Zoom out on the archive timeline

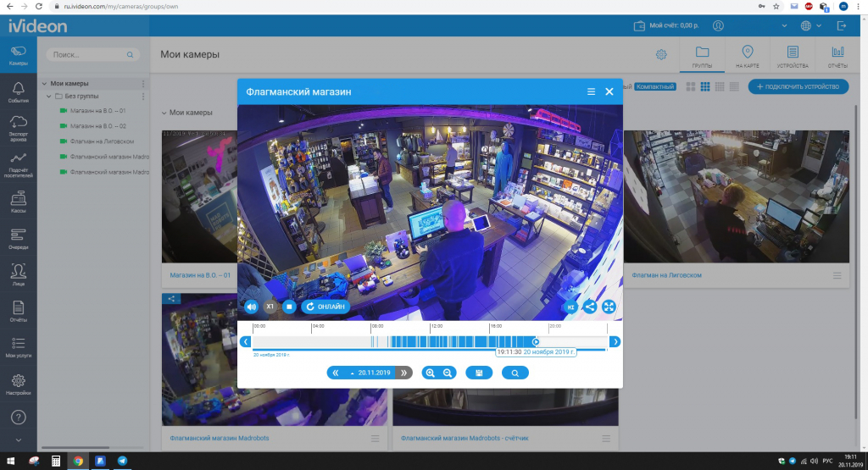tap(448, 373)
